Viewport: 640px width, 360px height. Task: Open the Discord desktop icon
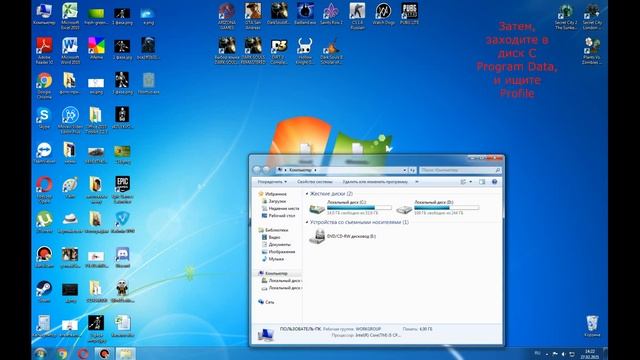[122, 257]
